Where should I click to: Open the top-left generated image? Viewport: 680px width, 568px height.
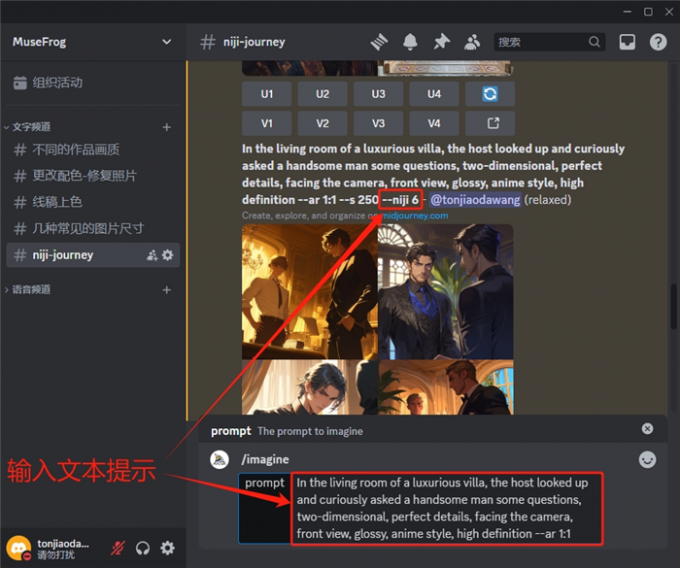point(310,292)
